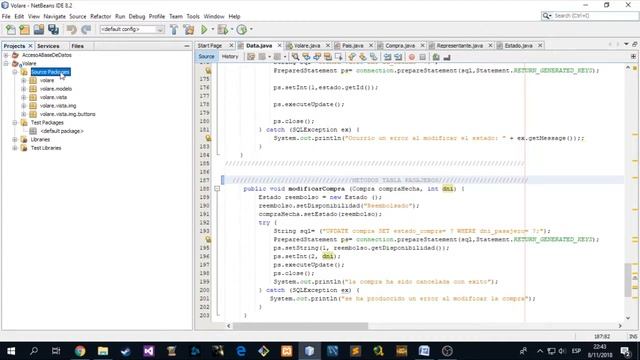This screenshot has width=640, height=360.
Task: Open Profile Project dropdown arrow
Action: [251, 29]
